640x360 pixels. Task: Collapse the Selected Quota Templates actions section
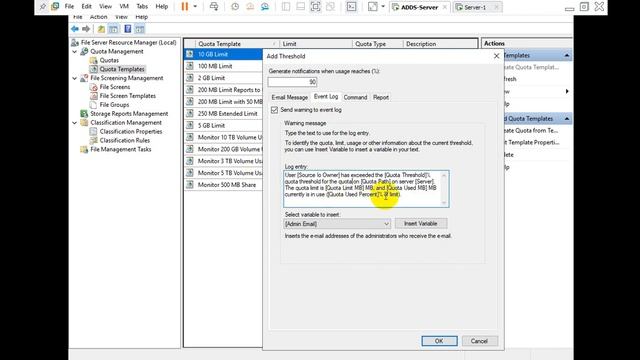(567, 119)
